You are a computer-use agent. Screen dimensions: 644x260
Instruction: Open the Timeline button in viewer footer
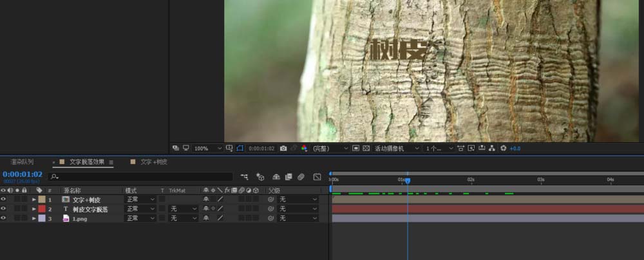[x=481, y=148]
